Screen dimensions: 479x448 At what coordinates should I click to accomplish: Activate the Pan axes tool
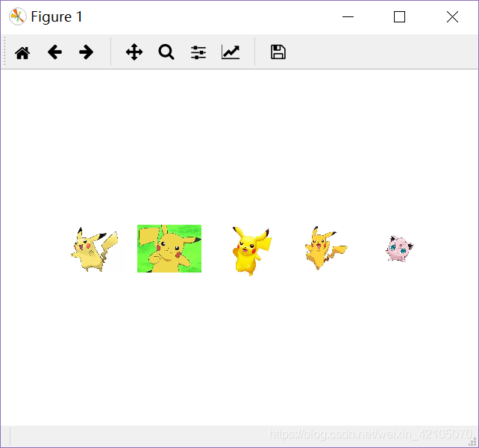(x=134, y=52)
